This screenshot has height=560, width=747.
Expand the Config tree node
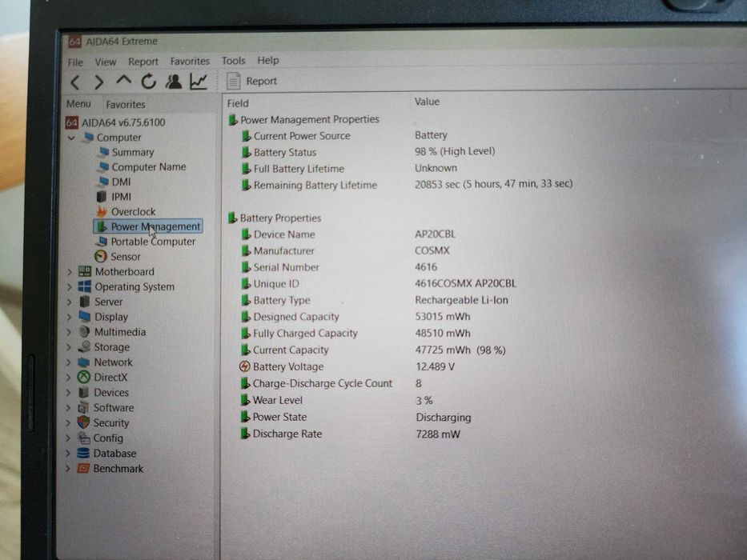coord(67,438)
